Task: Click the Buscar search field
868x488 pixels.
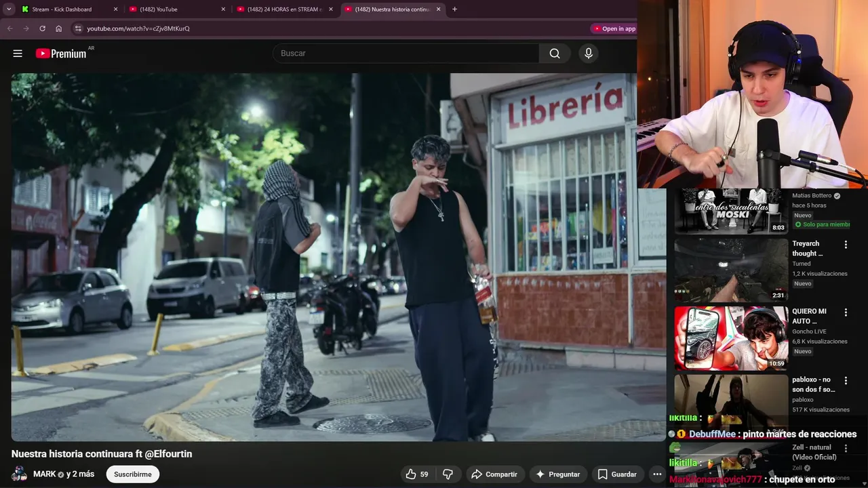Action: [x=406, y=54]
